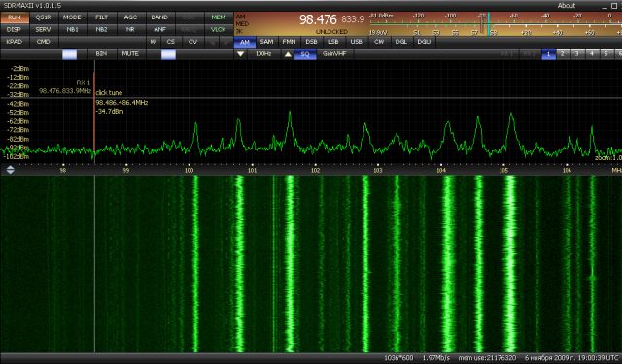Toggle NB1 noise blanker
Viewport: 622px width, 364px height.
click(x=73, y=30)
